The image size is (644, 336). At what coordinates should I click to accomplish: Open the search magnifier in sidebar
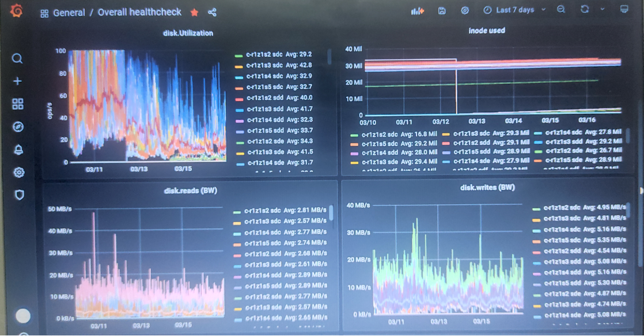[17, 58]
